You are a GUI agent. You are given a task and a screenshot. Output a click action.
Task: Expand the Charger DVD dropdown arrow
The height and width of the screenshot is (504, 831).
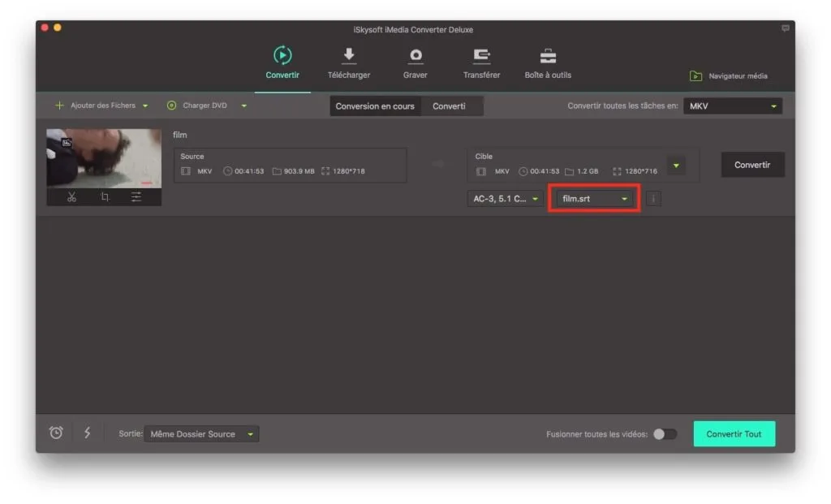point(243,106)
